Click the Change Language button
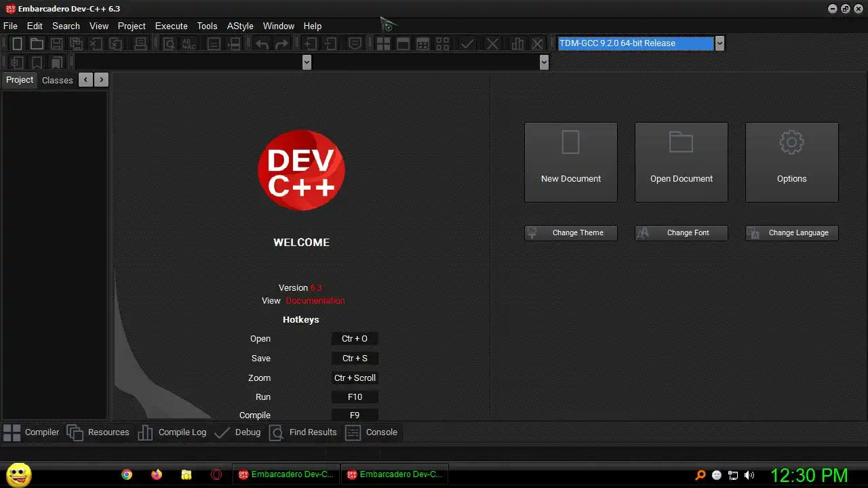This screenshot has height=488, width=868. click(792, 233)
